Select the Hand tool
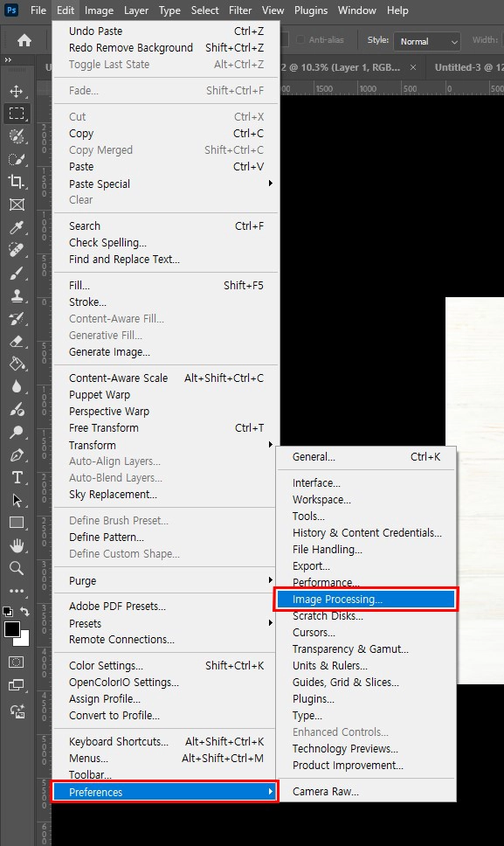The image size is (504, 846). [x=17, y=545]
